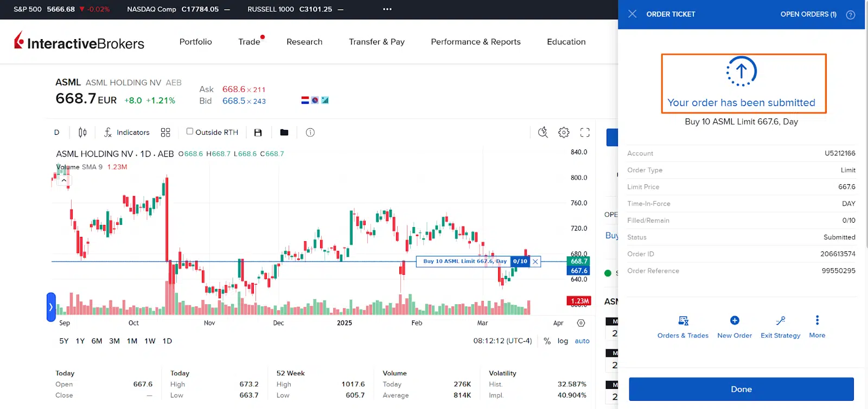Cancel the Buy 10 ASML order line X

[535, 261]
